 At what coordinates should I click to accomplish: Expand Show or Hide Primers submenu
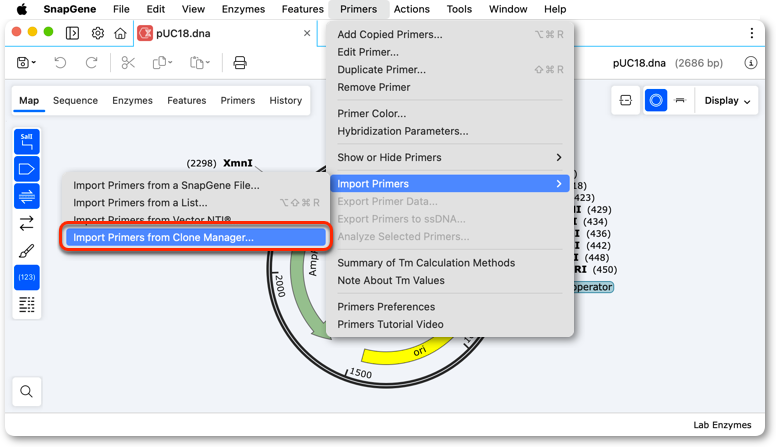click(449, 157)
